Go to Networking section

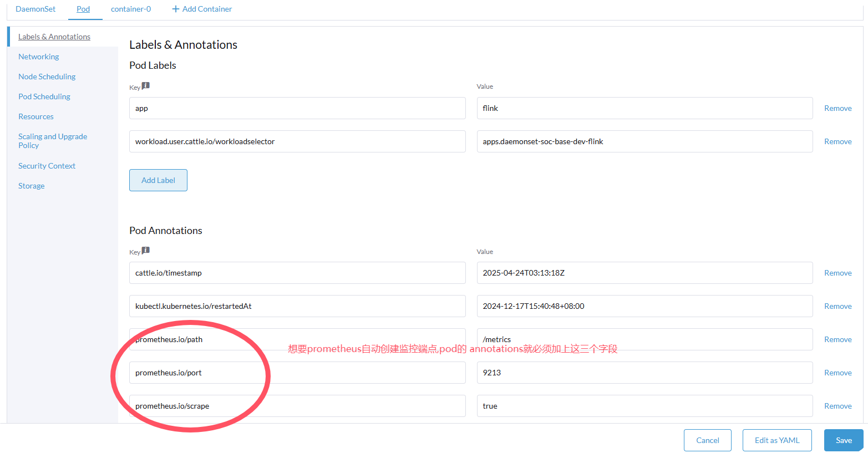pos(39,57)
